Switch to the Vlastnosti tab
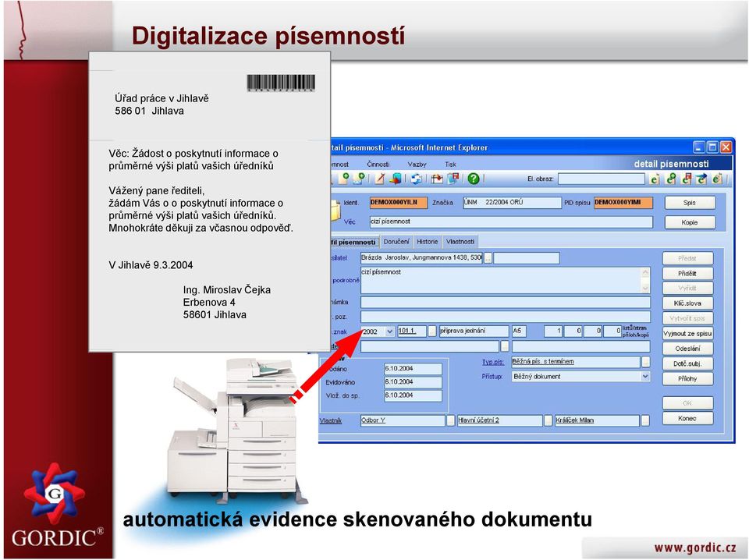Screen dimensions: 749x560 (460, 242)
